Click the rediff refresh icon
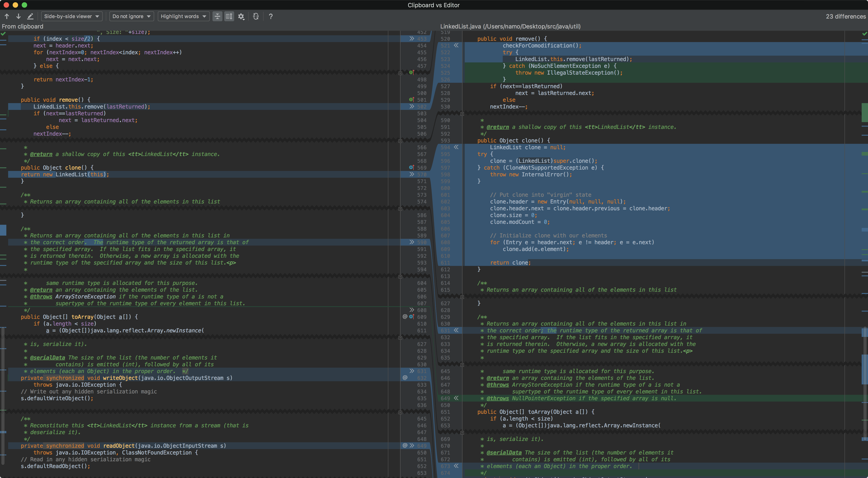This screenshot has width=868, height=478. 256,16
